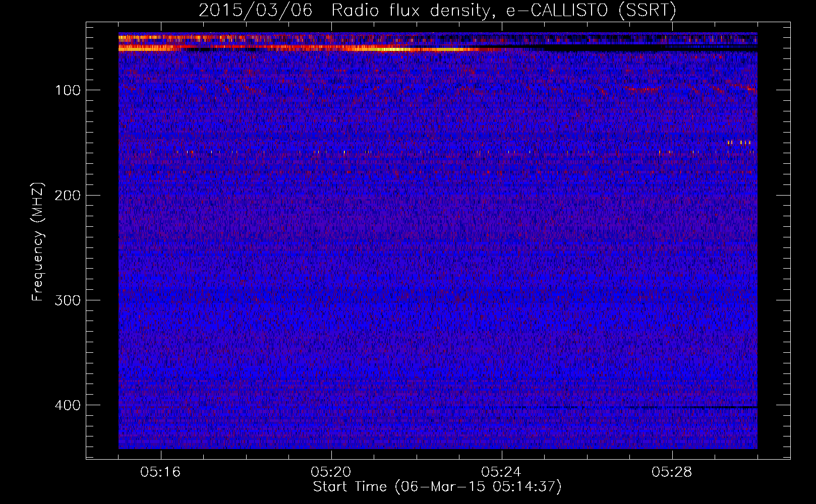
Task: Click the 05:16 time tick label
Action: click(161, 472)
